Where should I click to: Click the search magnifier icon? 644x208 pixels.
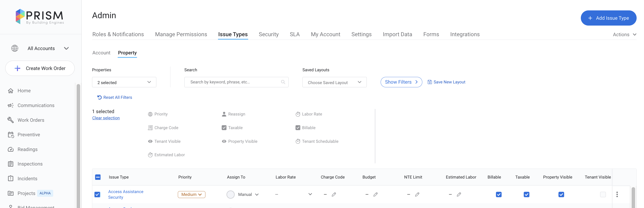pos(283,82)
